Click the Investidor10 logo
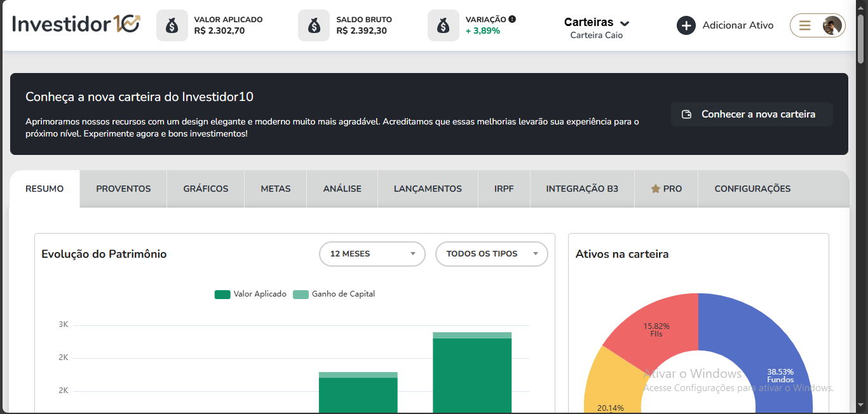The height and width of the screenshot is (414, 868). 76,24
